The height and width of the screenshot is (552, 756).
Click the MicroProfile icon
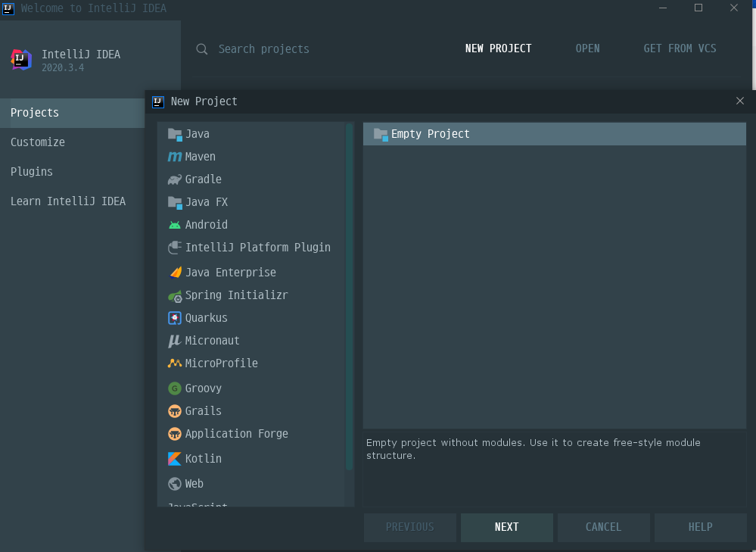175,363
